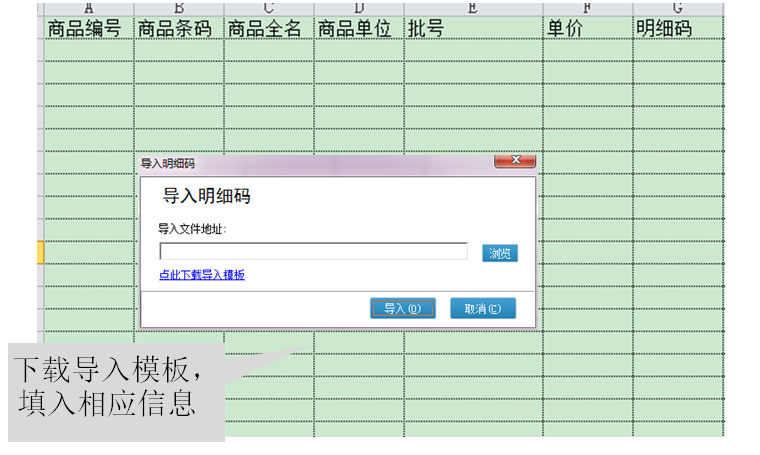Screen dimensions: 760x455
Task: Select the 商品全名 cell
Action: coord(268,29)
